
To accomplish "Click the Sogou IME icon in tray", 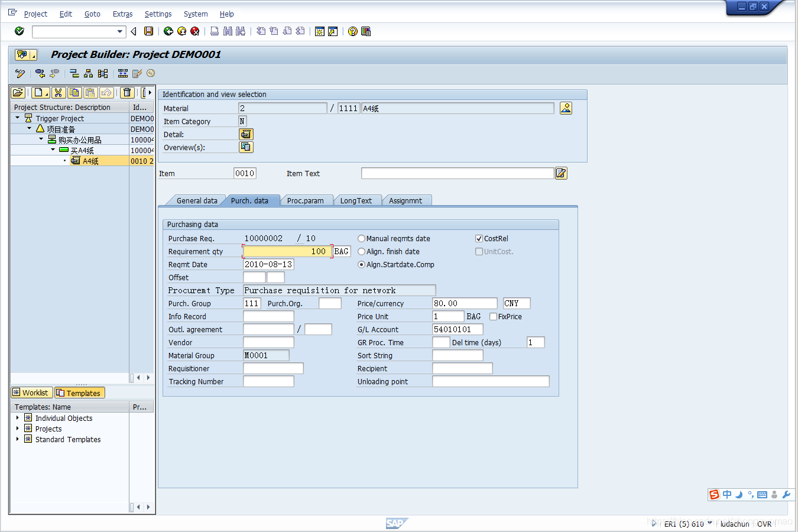I will [715, 495].
